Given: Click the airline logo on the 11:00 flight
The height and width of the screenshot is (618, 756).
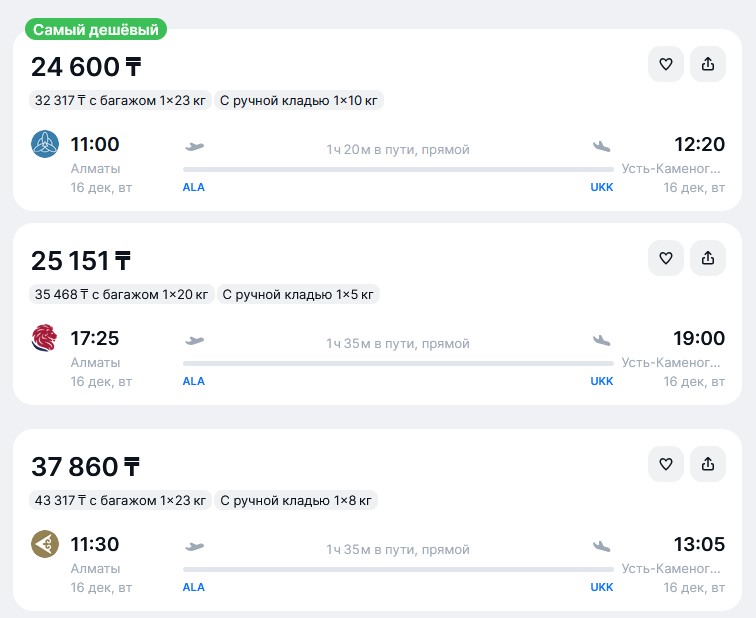Looking at the screenshot, I should [x=45, y=144].
